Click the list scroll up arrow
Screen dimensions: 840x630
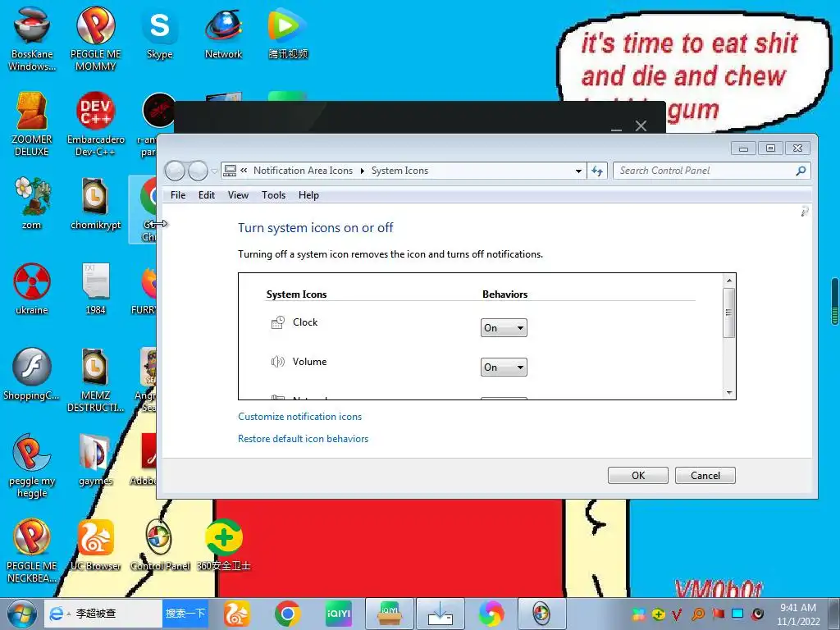point(728,281)
